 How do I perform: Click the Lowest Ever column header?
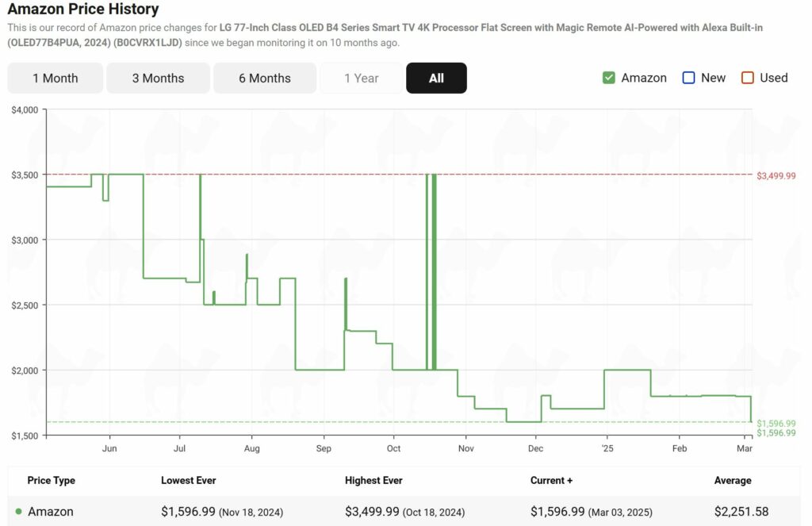(188, 480)
